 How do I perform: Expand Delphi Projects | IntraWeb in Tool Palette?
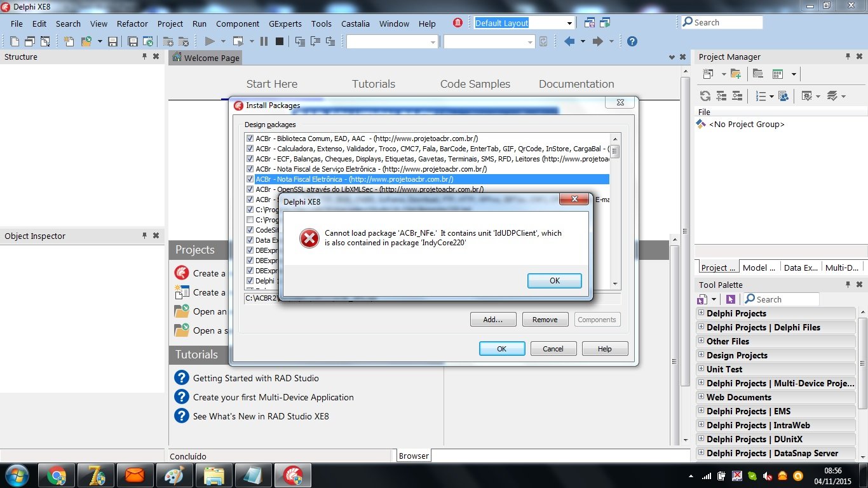point(701,424)
